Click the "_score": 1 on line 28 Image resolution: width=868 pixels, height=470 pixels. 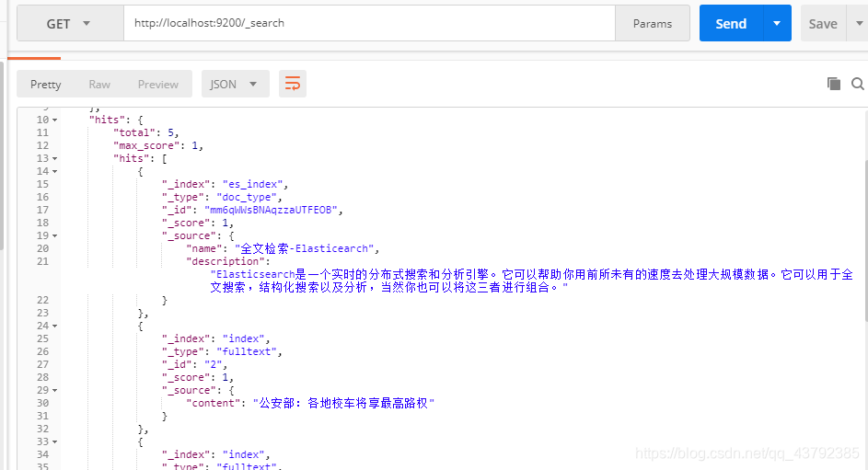pyautogui.click(x=198, y=378)
